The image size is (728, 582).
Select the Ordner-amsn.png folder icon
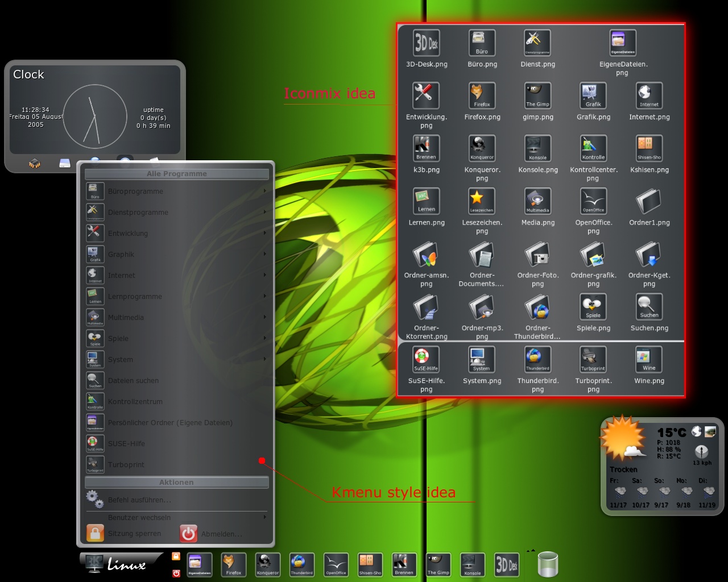click(x=427, y=254)
